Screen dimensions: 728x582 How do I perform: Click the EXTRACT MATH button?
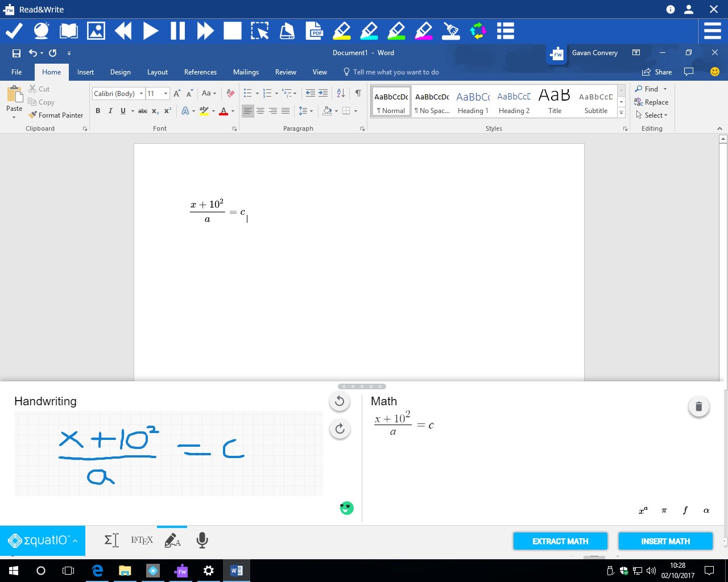[x=560, y=541]
